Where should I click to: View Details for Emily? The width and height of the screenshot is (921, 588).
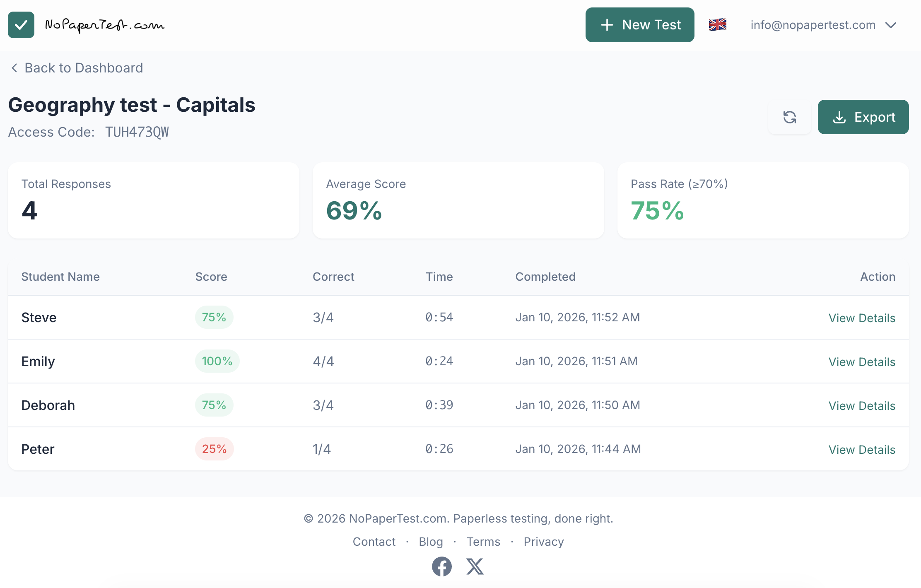point(861,362)
